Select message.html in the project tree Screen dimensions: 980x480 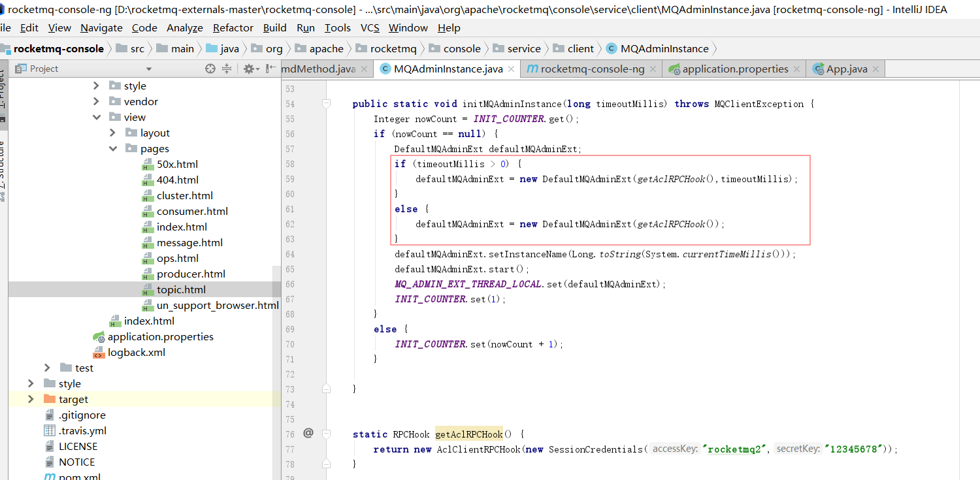[183, 242]
